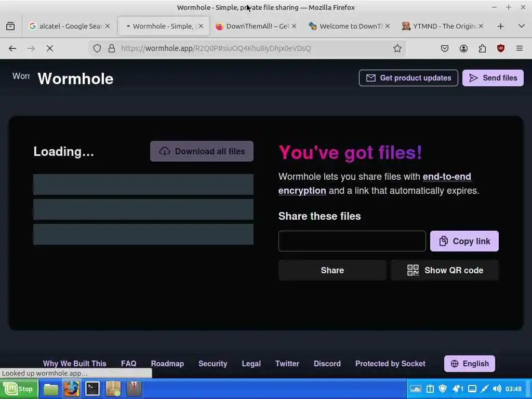Open Extensions puzzle icon
The height and width of the screenshot is (399, 532).
click(482, 48)
